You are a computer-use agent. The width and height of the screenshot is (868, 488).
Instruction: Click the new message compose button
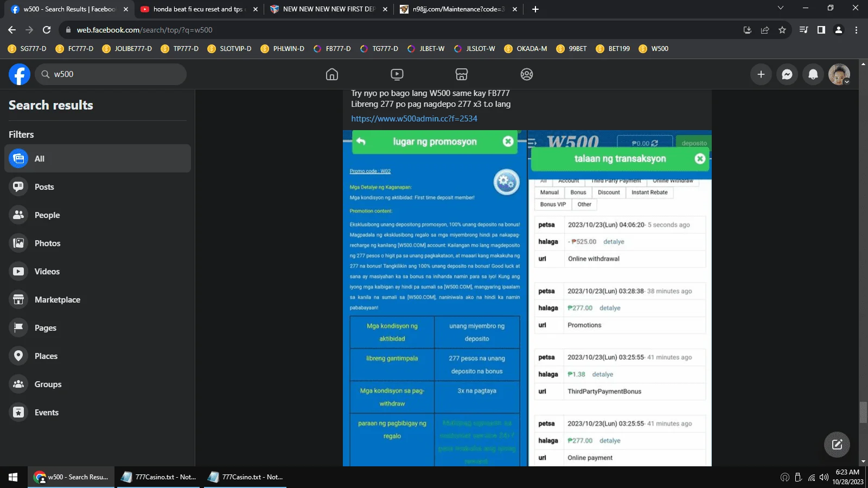(x=837, y=445)
